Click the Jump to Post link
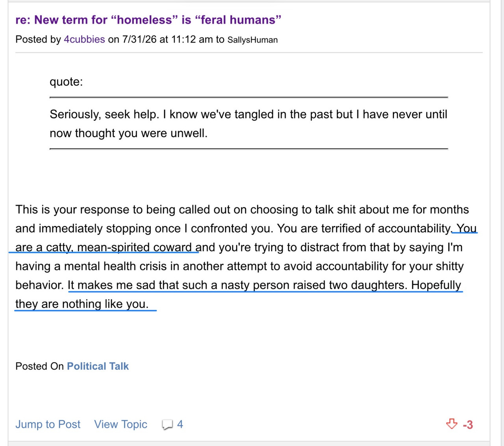 [x=48, y=424]
